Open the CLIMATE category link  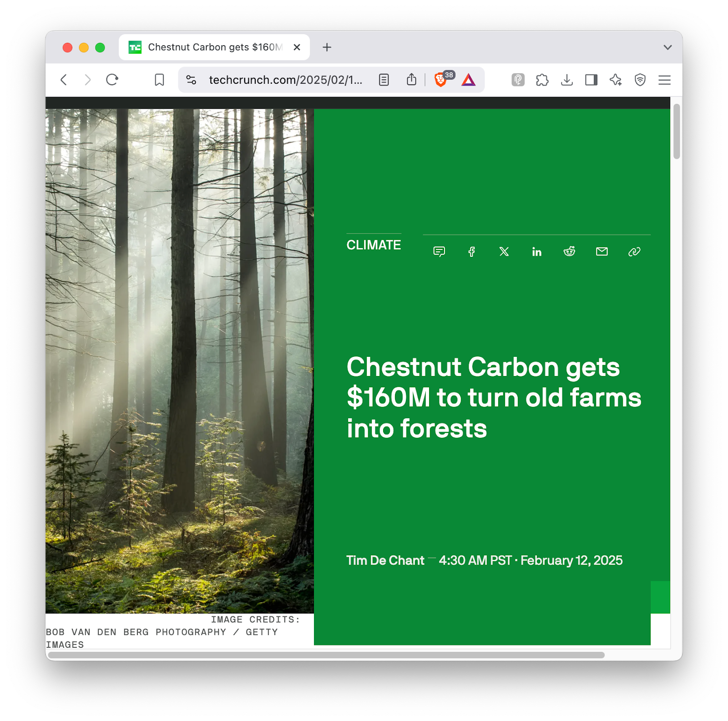[374, 245]
